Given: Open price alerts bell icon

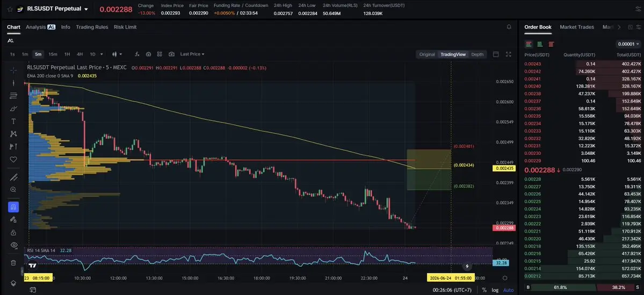Looking at the screenshot, I should [509, 27].
